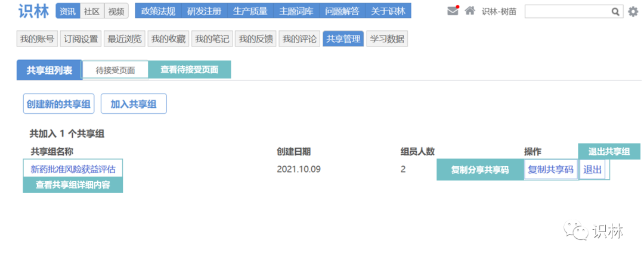The image size is (644, 259).
Task: Click 退出 to leave the share group
Action: coord(592,169)
